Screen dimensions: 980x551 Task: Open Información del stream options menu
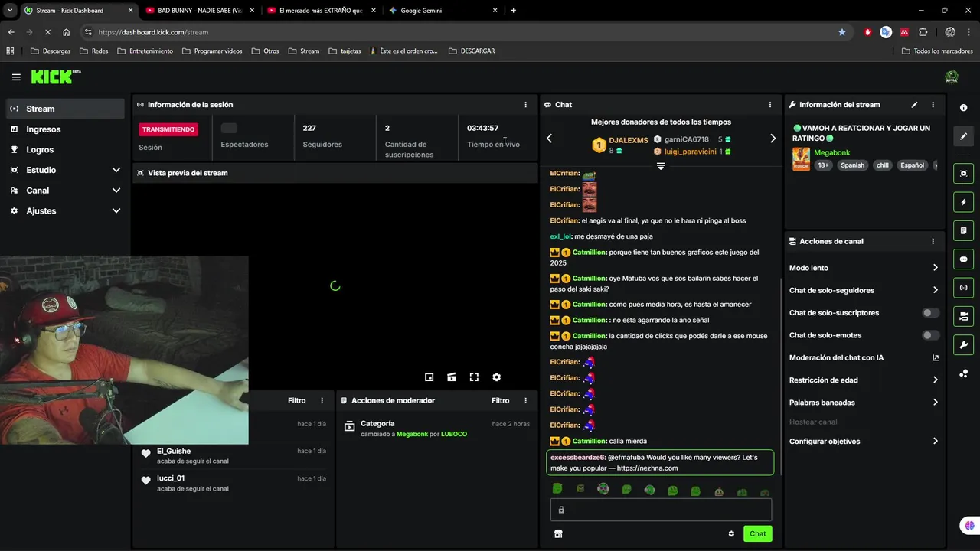[933, 105]
